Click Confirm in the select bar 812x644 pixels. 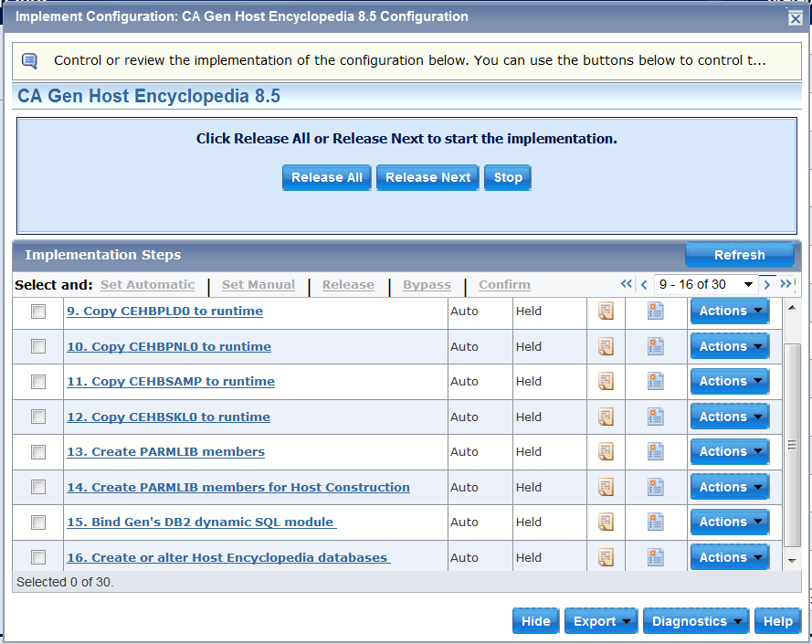(504, 285)
